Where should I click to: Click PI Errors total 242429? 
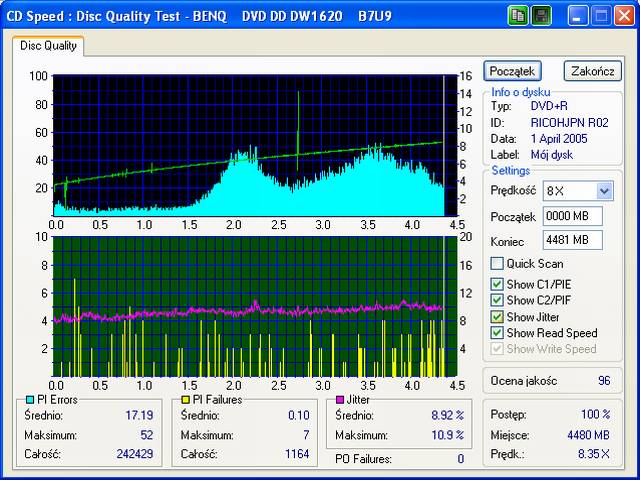tap(135, 454)
